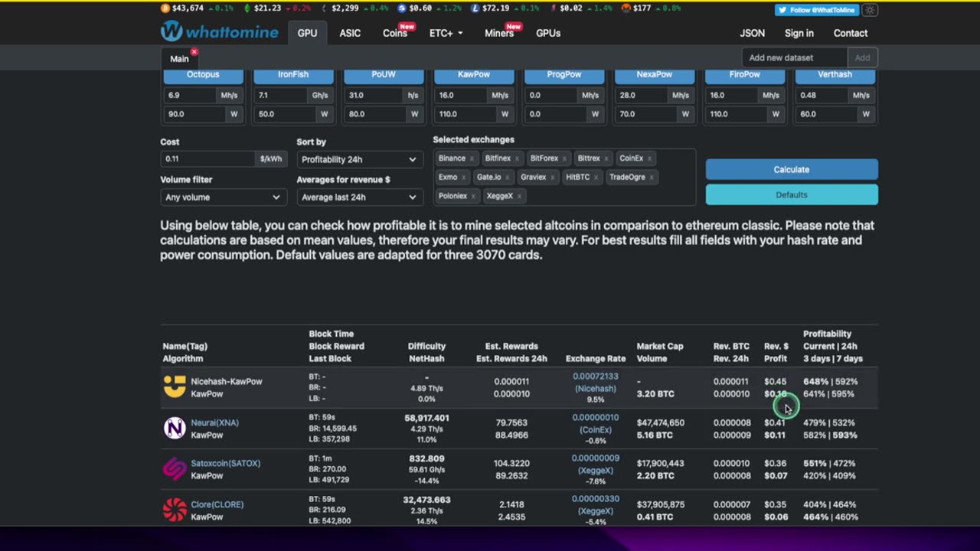
Task: Toggle the ProgPow algorithm button
Action: pyautogui.click(x=564, y=75)
